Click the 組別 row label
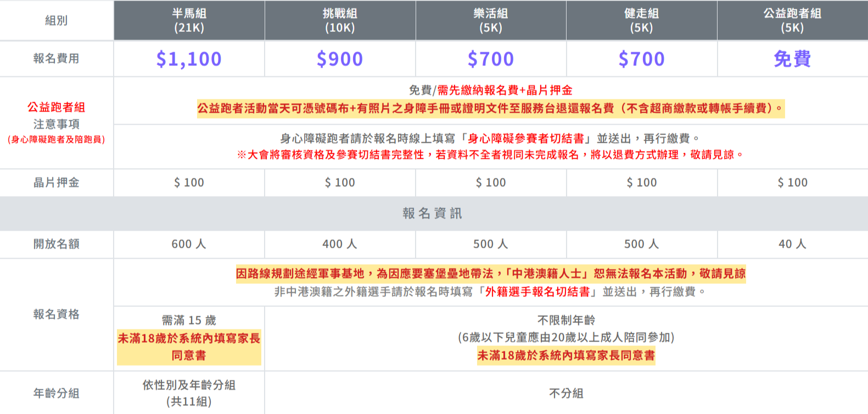868x414 pixels. click(x=56, y=20)
